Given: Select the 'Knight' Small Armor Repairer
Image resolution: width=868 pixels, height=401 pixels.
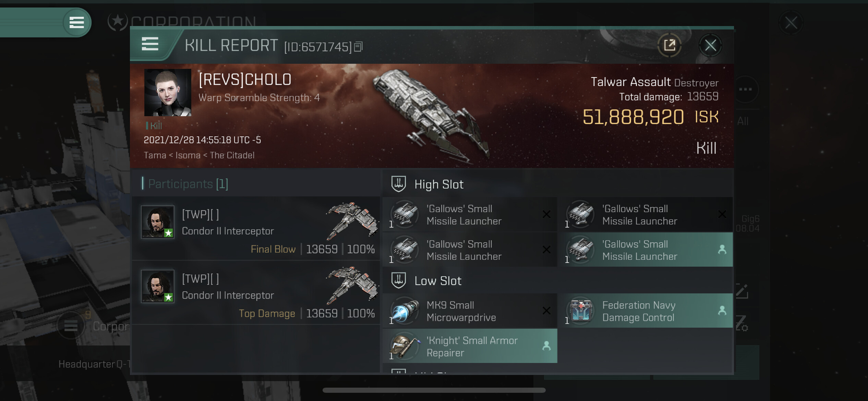Looking at the screenshot, I should click(x=470, y=346).
